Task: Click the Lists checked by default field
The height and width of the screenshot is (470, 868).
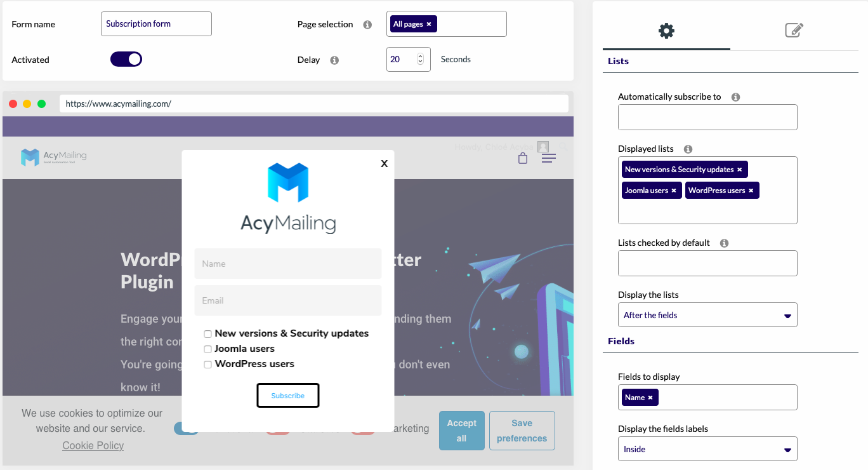Action: point(707,263)
